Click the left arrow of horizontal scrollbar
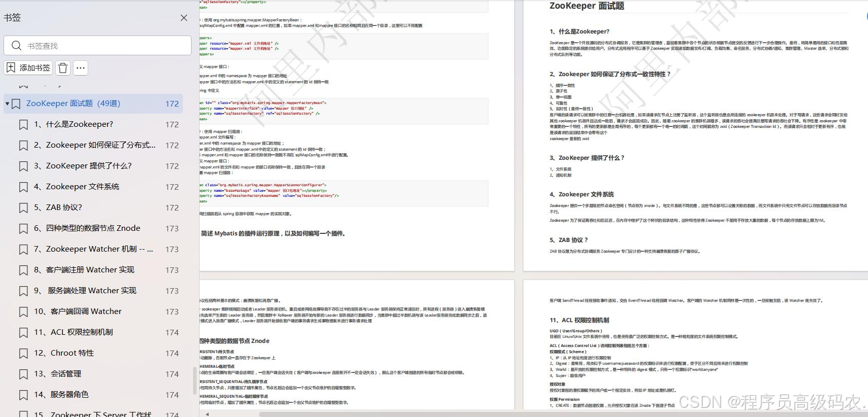Viewport: 868px width, 417px height. (207, 414)
